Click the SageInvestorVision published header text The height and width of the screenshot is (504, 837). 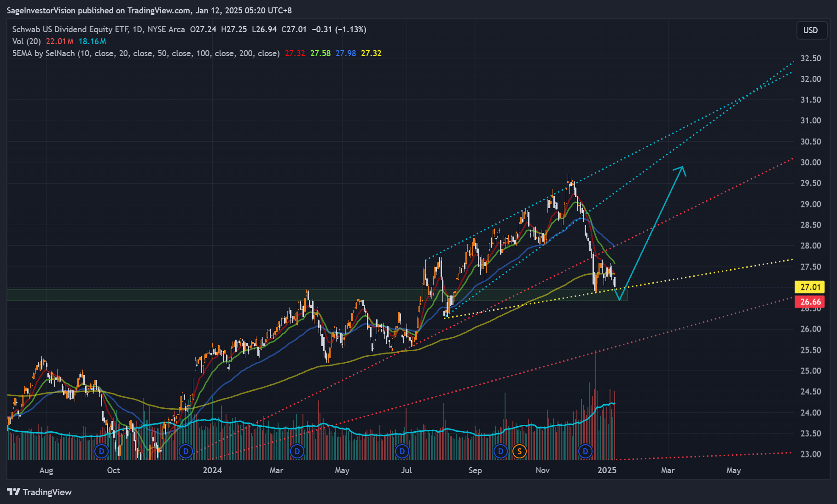149,10
